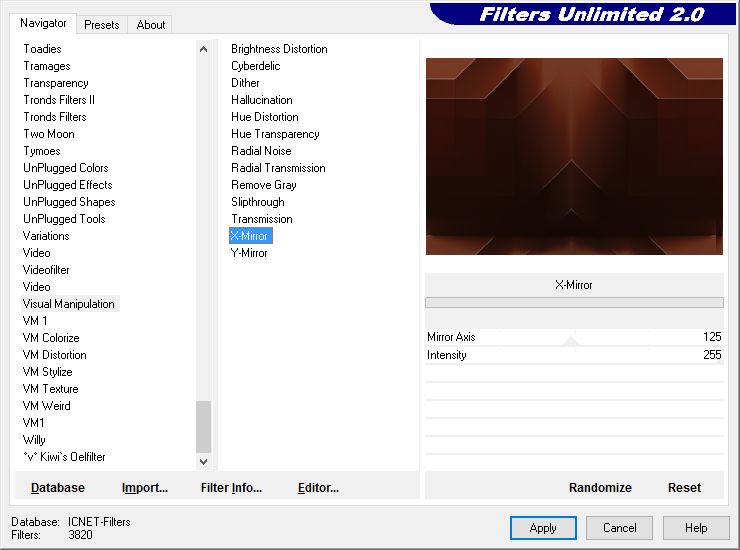Click Apply to run the filter

click(543, 528)
